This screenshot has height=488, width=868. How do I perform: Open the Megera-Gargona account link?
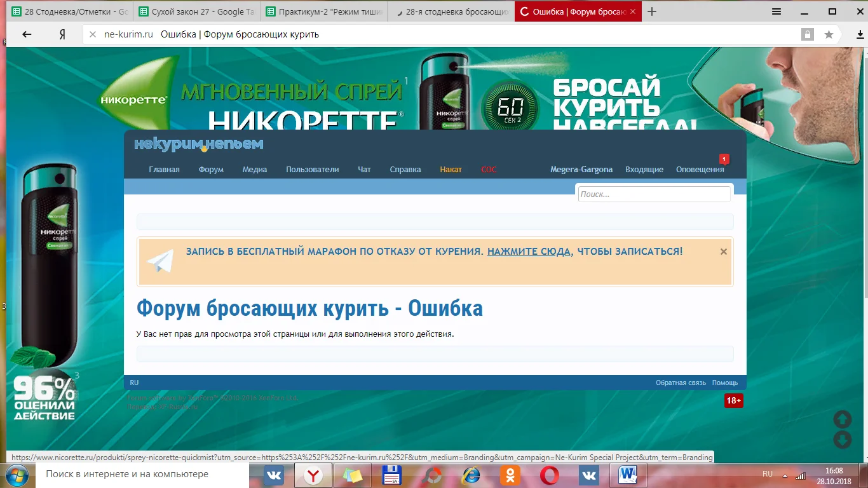point(581,170)
